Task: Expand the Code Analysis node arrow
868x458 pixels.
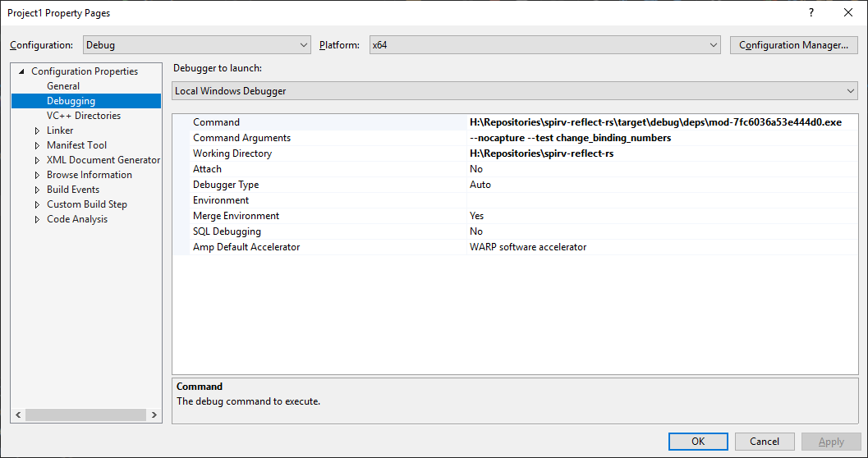Action: (x=37, y=220)
